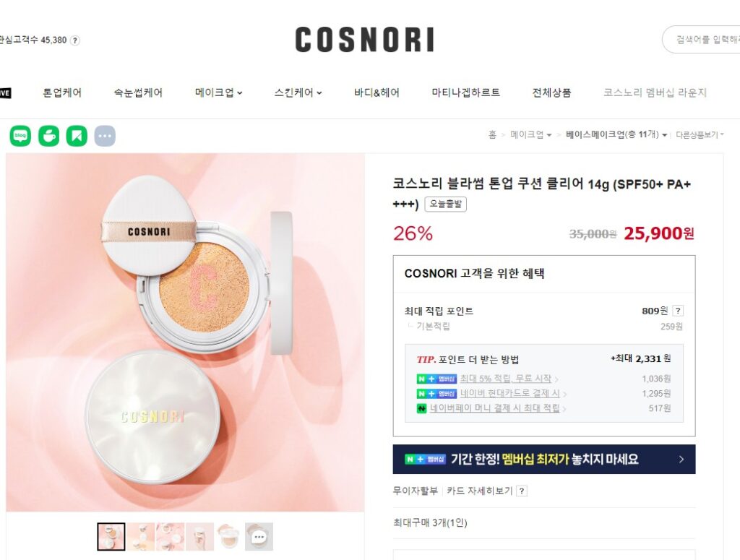Click 네이버페이 머니 결제 시 최대 적립 link

point(494,408)
